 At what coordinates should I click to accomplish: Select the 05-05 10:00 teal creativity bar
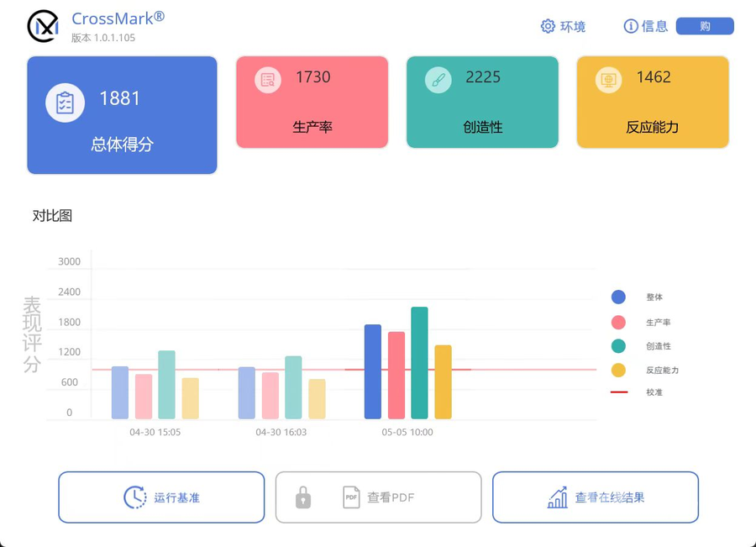coord(419,363)
